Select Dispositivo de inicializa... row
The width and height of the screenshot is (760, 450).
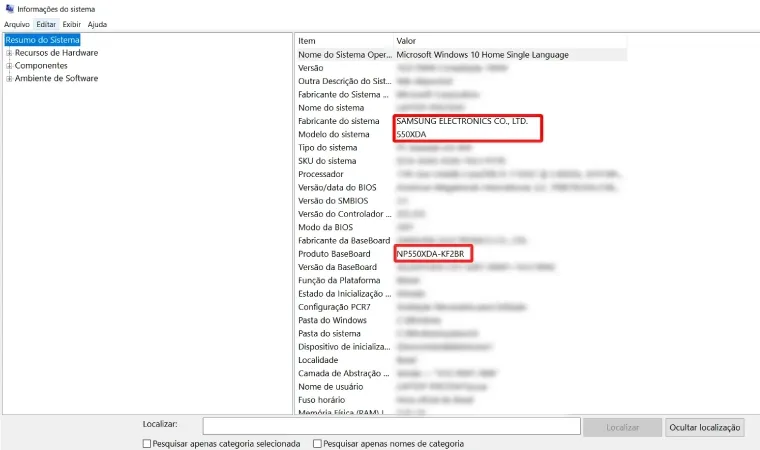pyautogui.click(x=461, y=347)
